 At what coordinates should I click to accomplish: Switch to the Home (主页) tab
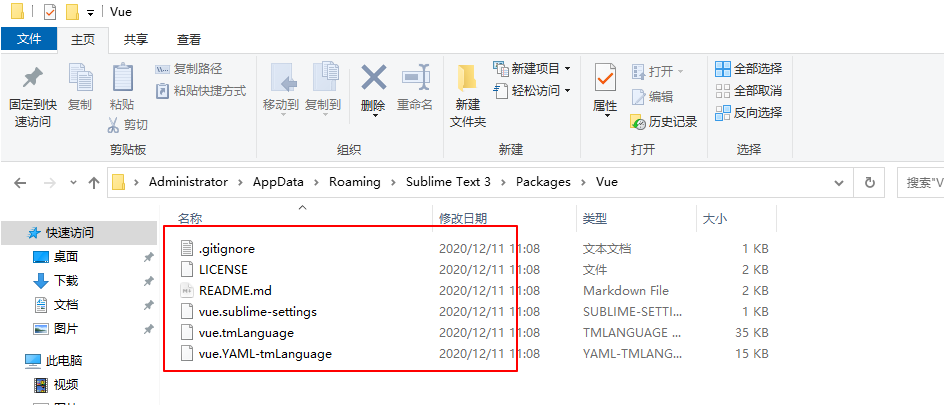coord(83,40)
